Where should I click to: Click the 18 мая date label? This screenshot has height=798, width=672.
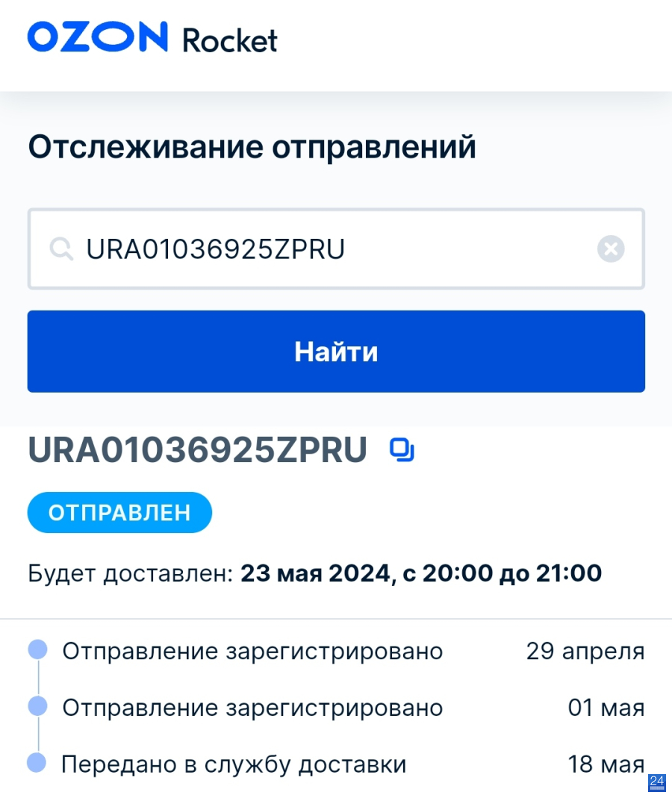tap(606, 764)
